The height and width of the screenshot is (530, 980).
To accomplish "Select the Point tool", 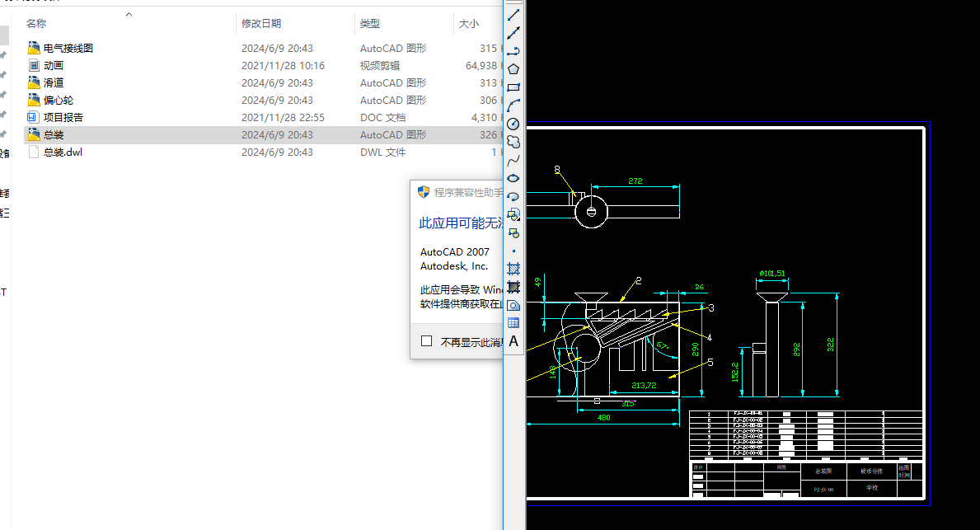I will pyautogui.click(x=513, y=251).
